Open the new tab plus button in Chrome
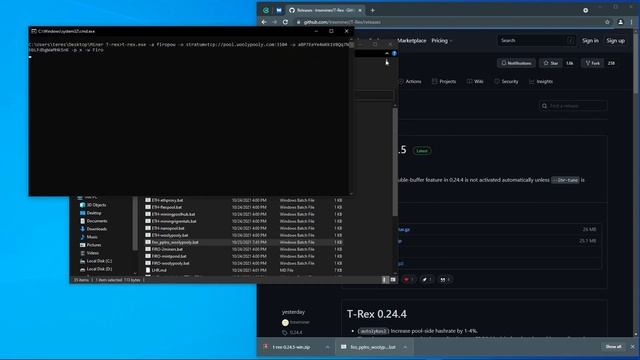Screen dimensions: 640x360 [372, 10]
